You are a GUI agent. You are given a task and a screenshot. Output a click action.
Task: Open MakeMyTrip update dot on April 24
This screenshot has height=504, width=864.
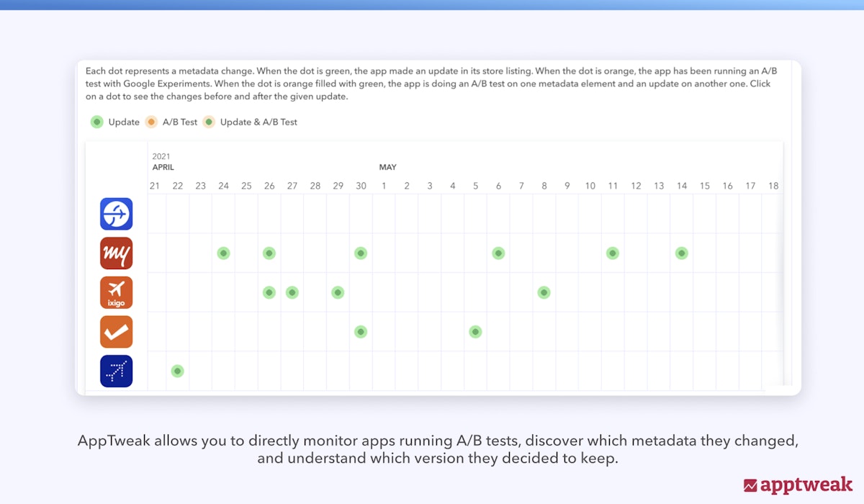tap(223, 253)
